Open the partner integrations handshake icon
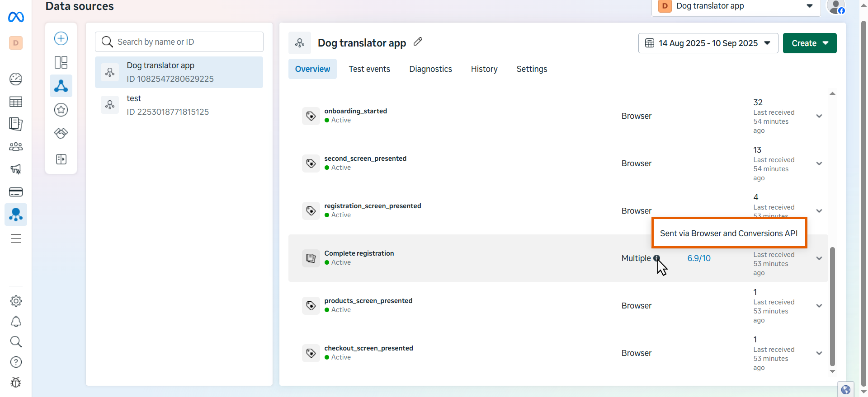868x397 pixels. click(x=61, y=133)
